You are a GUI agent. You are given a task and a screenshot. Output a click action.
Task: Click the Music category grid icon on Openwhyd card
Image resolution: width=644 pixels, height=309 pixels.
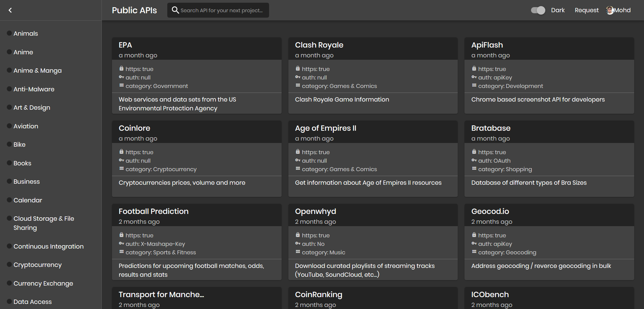tap(298, 252)
